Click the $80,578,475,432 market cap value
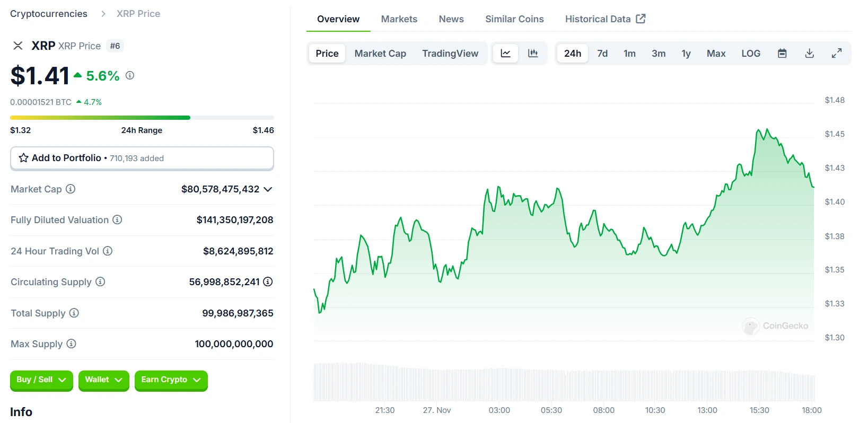 (x=220, y=189)
